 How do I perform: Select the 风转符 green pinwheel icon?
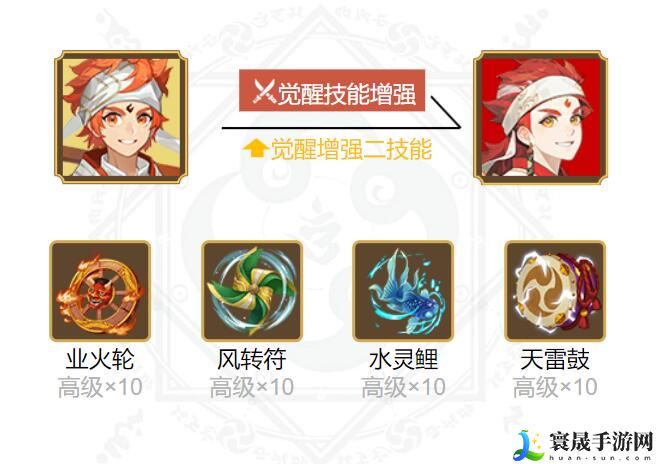tap(252, 291)
